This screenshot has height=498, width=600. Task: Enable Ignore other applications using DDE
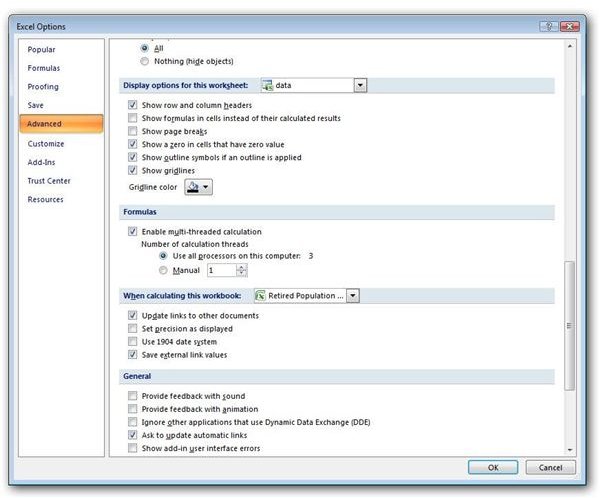(132, 422)
